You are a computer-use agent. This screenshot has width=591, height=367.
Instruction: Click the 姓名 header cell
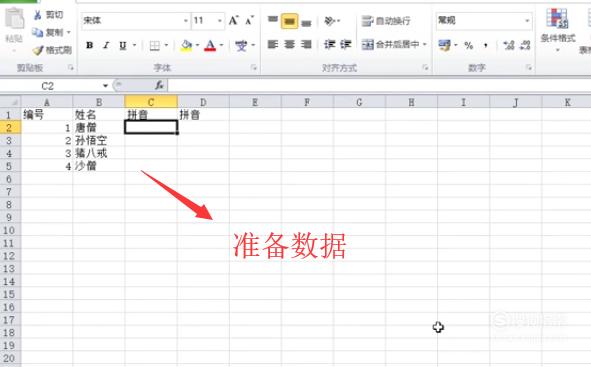click(x=99, y=115)
